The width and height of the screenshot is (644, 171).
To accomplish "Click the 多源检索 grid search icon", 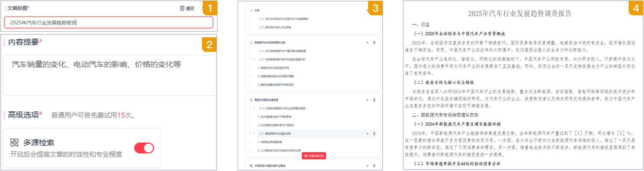I will coord(14,142).
